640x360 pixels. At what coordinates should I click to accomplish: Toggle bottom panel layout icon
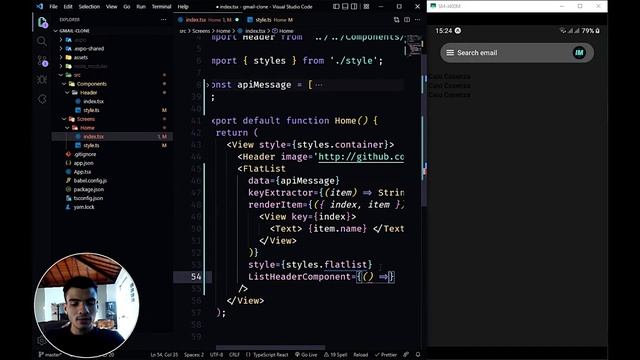tap(345, 7)
